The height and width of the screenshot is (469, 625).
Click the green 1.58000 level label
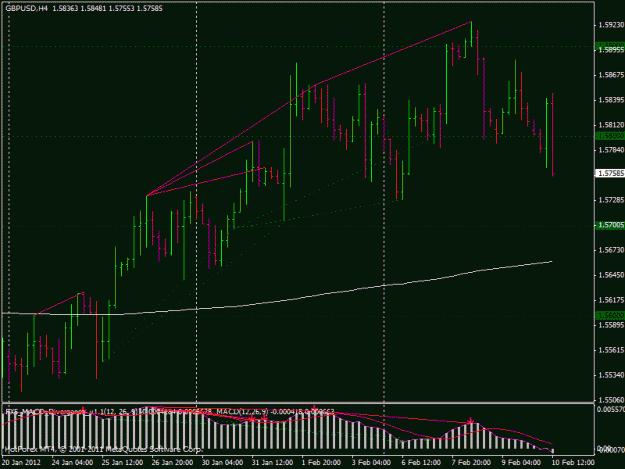pyautogui.click(x=610, y=136)
